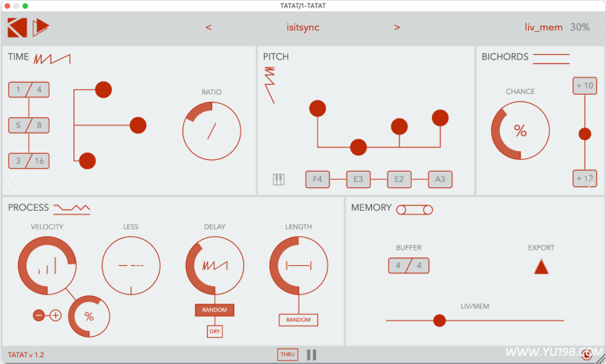Image resolution: width=606 pixels, height=364 pixels.
Task: Click the LIV/MEM slider handle
Action: click(439, 321)
